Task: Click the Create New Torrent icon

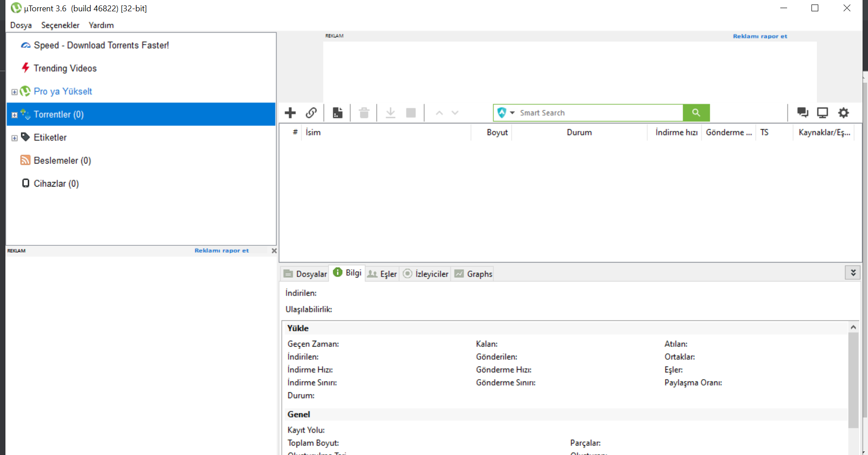Action: pyautogui.click(x=338, y=113)
